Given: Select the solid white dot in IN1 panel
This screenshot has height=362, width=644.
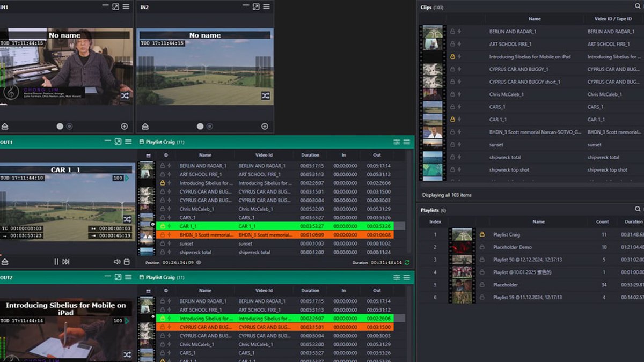Looking at the screenshot, I should coord(60,127).
